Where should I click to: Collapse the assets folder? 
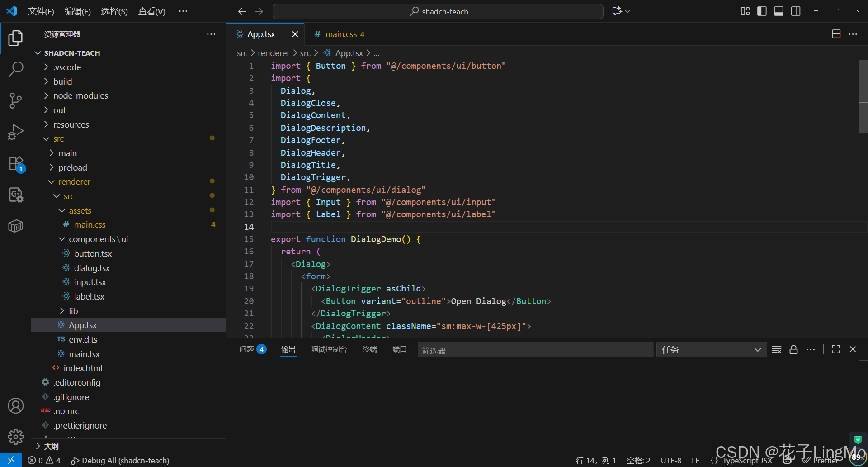pyautogui.click(x=129, y=210)
